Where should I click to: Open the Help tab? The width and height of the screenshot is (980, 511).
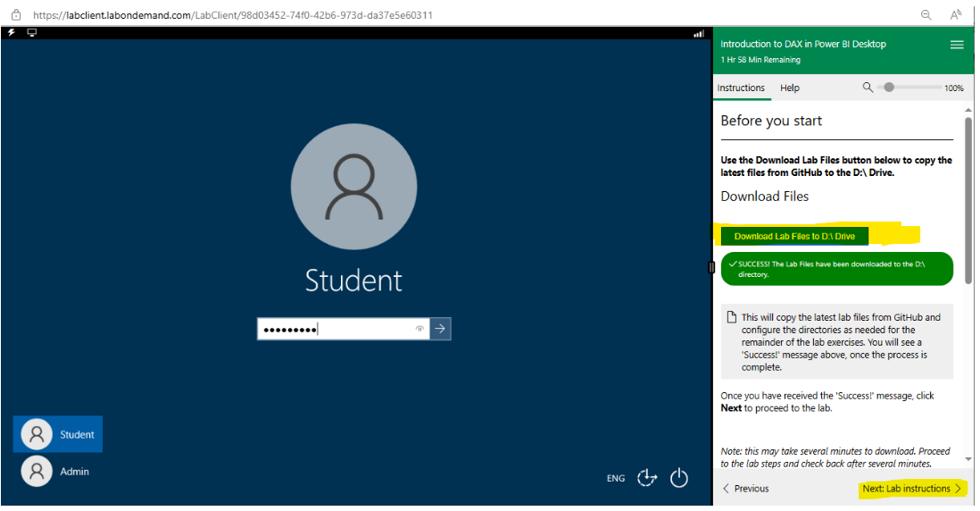click(x=789, y=88)
